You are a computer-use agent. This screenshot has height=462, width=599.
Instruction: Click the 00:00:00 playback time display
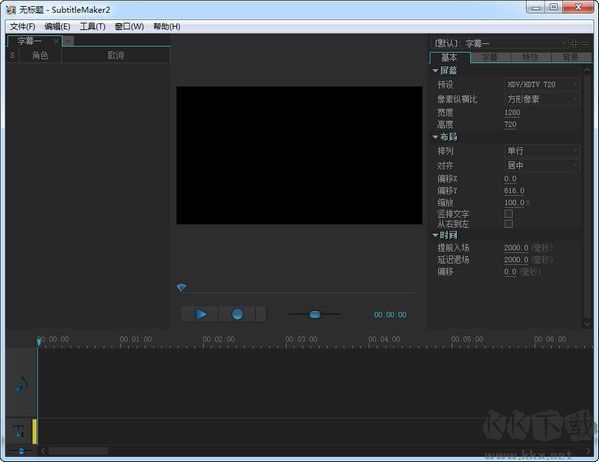tap(390, 314)
